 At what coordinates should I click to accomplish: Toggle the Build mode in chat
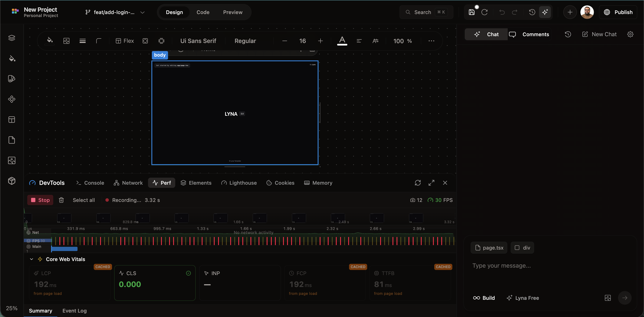click(x=484, y=298)
